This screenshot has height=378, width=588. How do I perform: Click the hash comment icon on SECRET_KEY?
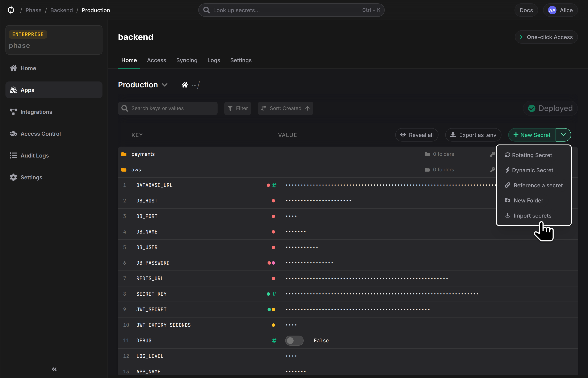tap(274, 294)
